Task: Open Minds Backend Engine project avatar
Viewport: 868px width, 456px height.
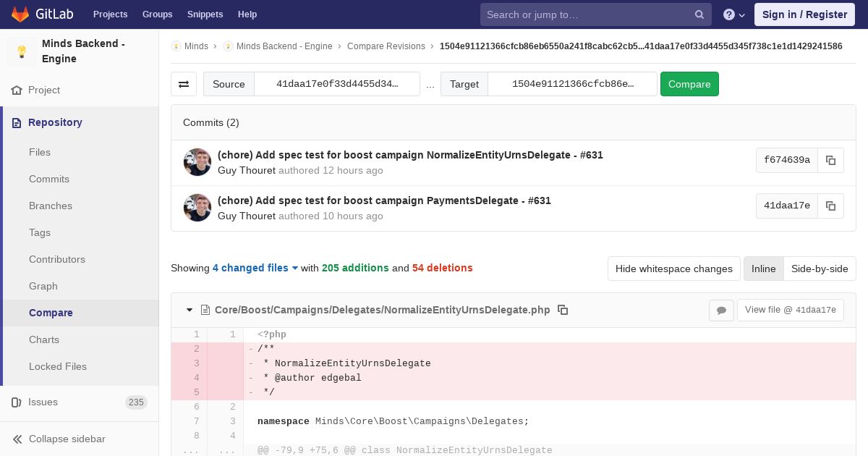Action: coord(22,51)
